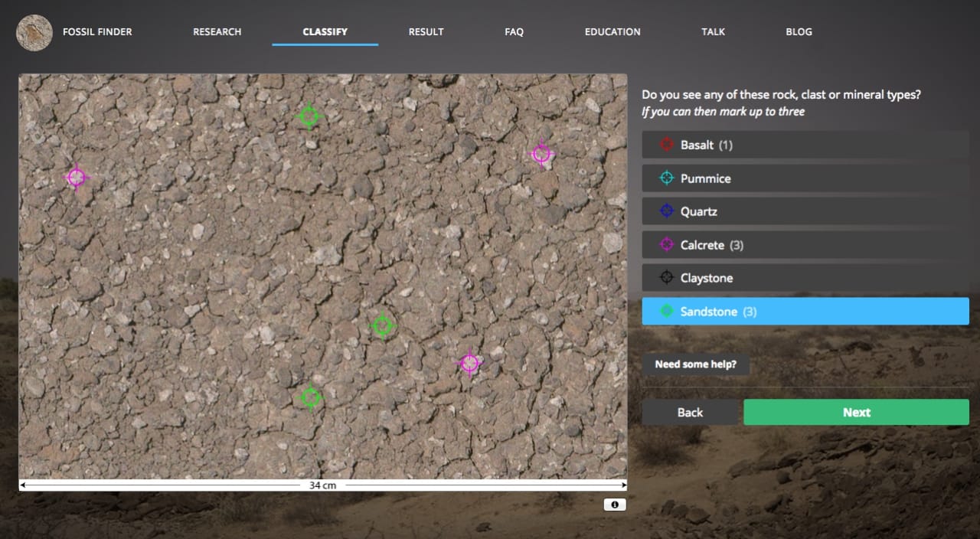Select the Claystone rock type option
Screen dimensions: 980x539
tap(805, 277)
